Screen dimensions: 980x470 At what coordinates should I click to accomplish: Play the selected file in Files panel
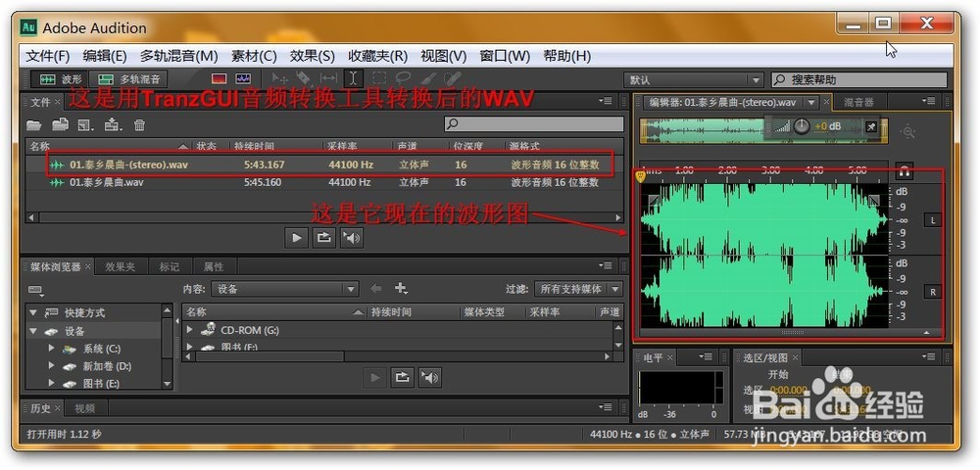pos(296,237)
